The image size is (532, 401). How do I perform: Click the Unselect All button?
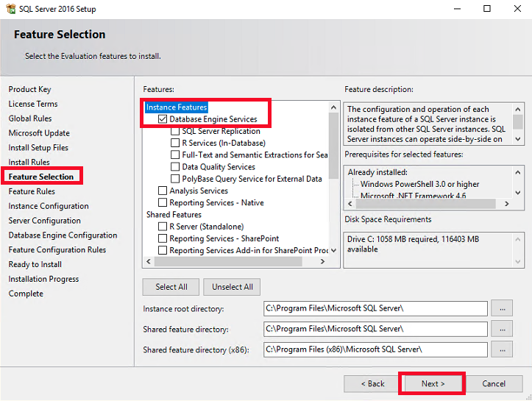233,287
